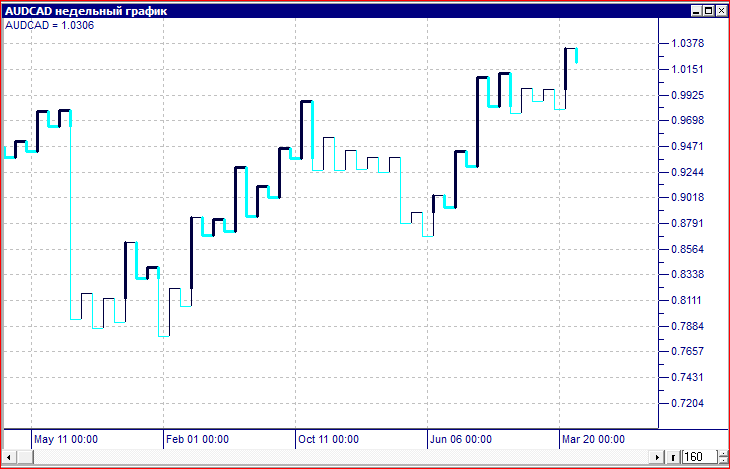Click the 0.7657 price axis label

click(687, 352)
